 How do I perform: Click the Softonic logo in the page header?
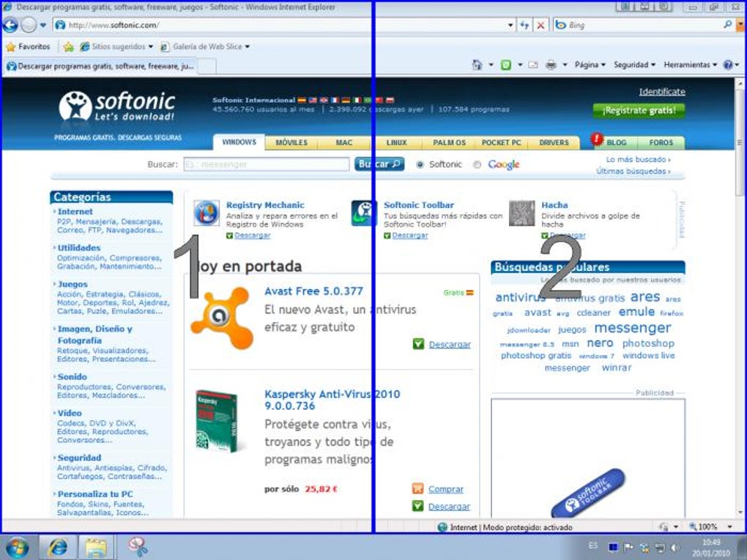pos(117,105)
